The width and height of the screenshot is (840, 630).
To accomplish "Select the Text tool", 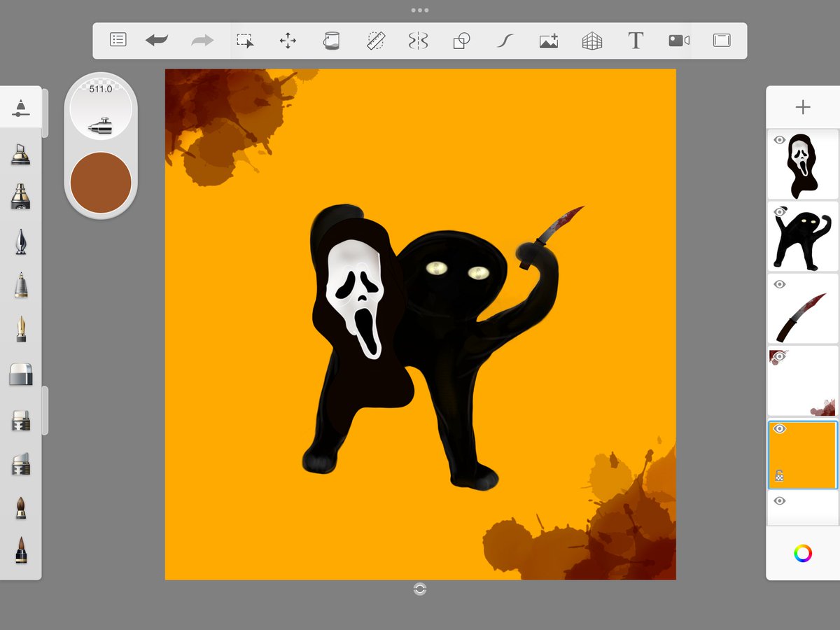I will (x=636, y=41).
